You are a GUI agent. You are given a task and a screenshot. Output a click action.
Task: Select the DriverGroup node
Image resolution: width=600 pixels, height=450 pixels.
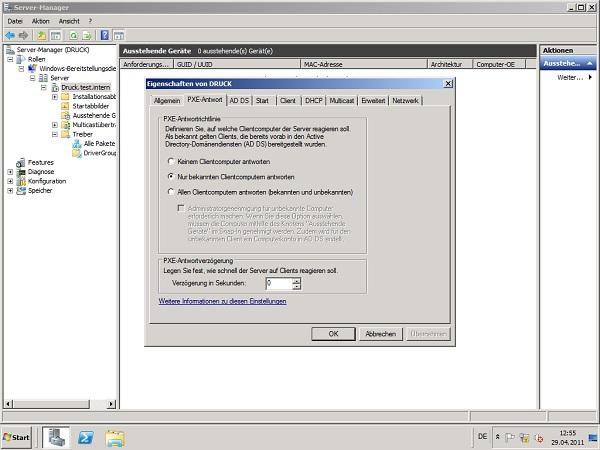pyautogui.click(x=100, y=153)
